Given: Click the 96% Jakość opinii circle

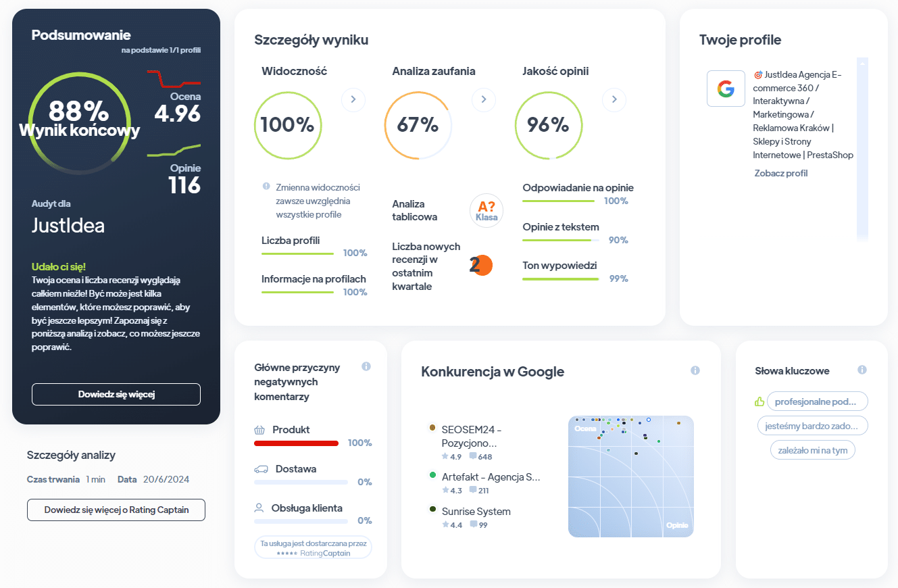Looking at the screenshot, I should tap(548, 125).
